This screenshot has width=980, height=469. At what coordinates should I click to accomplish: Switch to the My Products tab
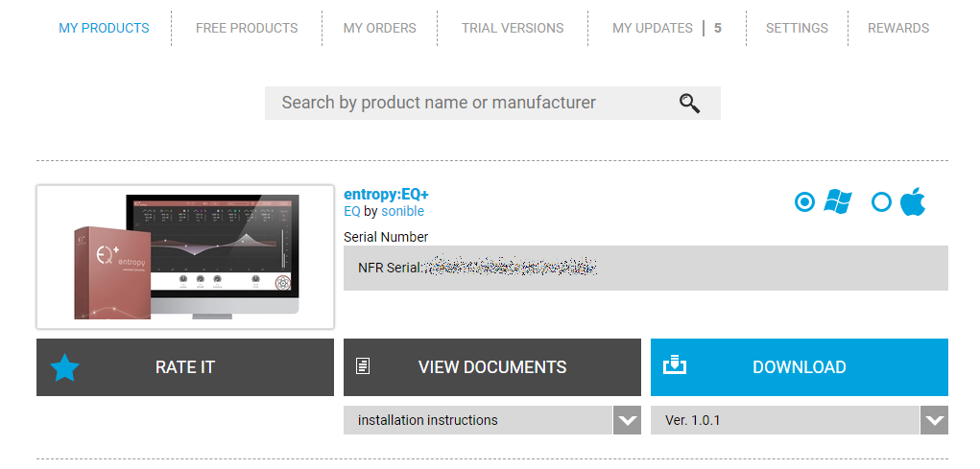pos(104,28)
